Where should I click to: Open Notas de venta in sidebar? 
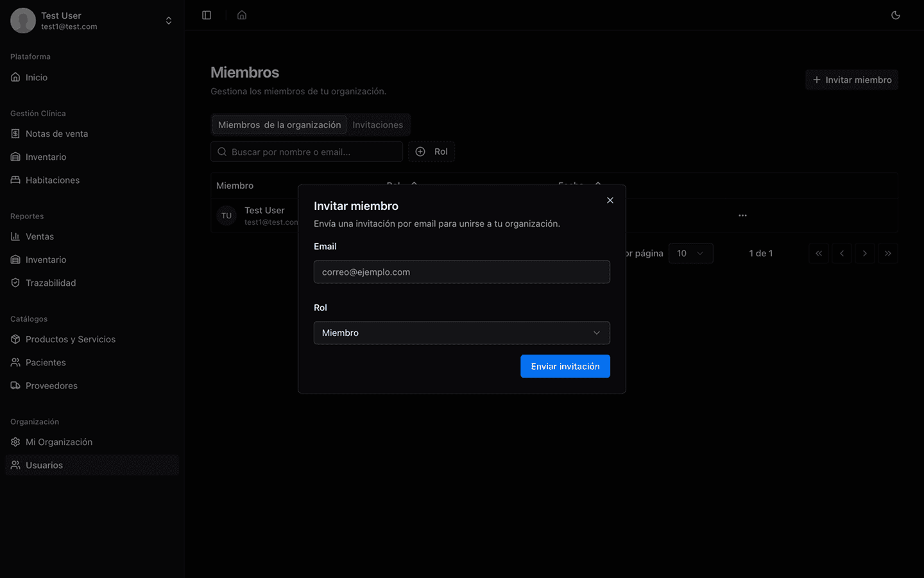coord(56,134)
